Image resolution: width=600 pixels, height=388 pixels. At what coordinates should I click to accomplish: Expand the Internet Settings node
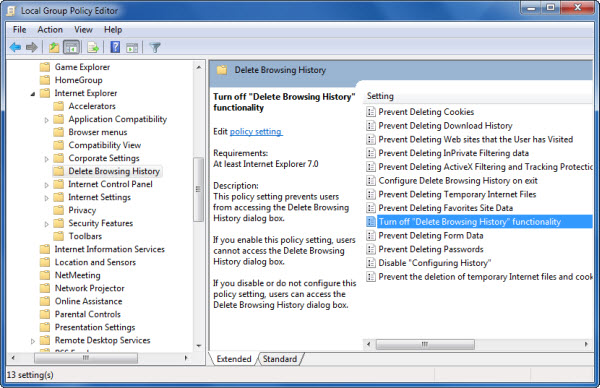tap(46, 198)
